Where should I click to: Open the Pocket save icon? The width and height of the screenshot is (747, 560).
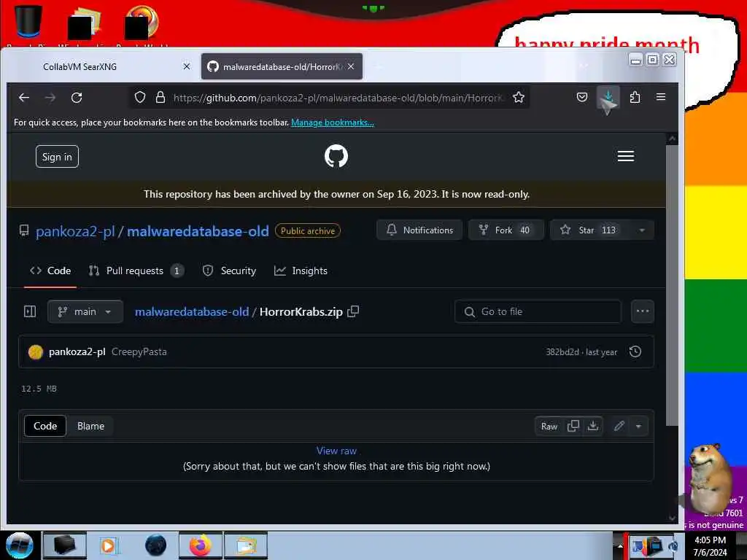[x=581, y=98]
